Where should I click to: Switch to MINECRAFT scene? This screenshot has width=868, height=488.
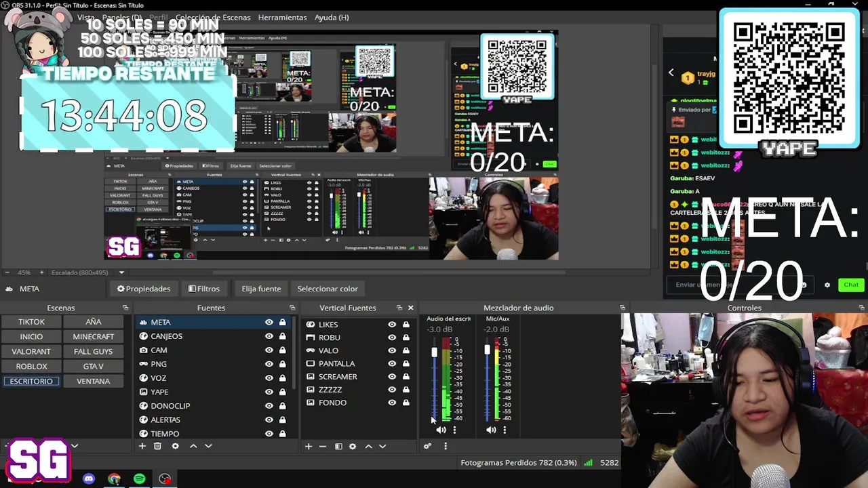[93, 337]
